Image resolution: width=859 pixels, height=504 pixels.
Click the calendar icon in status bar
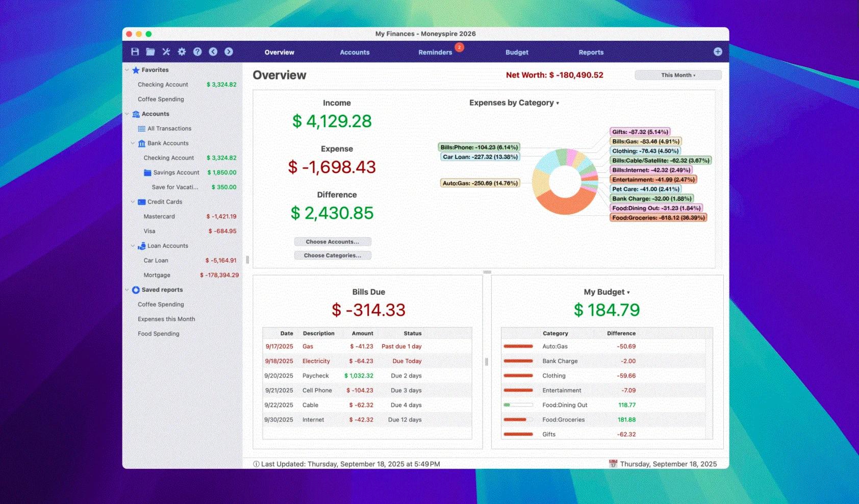(x=613, y=464)
